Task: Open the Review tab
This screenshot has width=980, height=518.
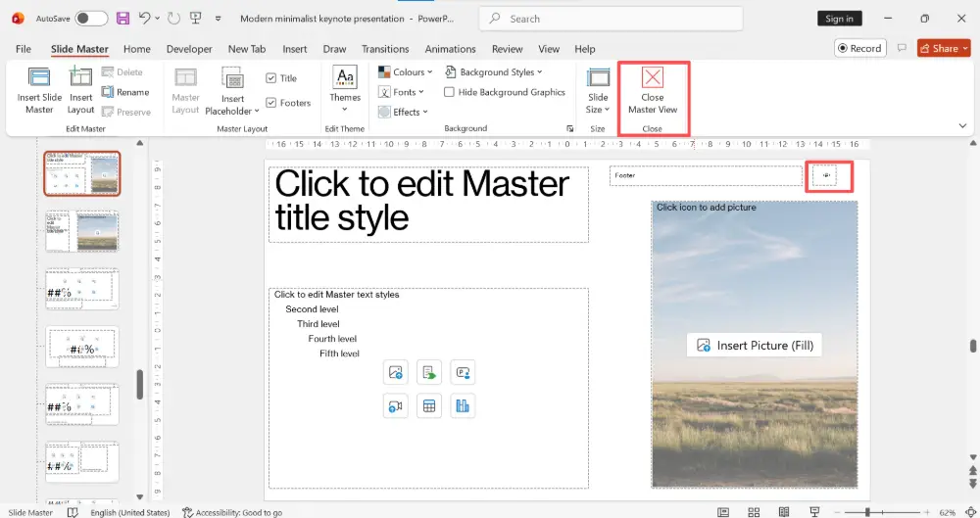Action: (x=507, y=49)
